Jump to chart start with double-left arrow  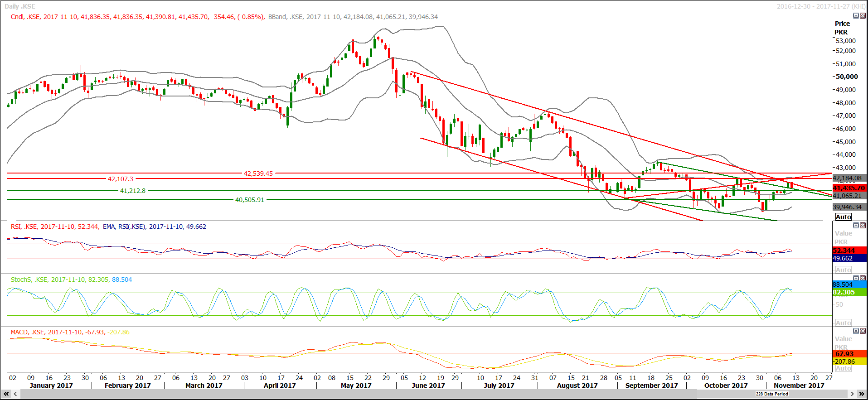[x=6, y=394]
